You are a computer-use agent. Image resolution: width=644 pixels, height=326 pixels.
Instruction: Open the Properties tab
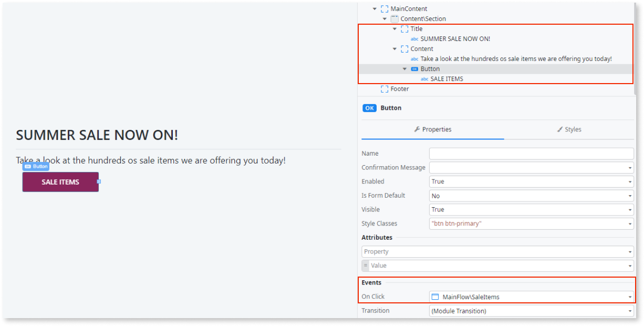[432, 129]
